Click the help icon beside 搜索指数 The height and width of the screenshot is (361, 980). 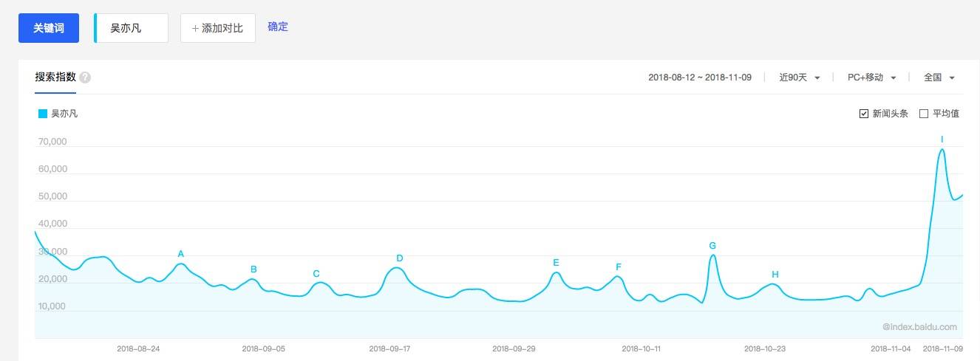pos(85,78)
